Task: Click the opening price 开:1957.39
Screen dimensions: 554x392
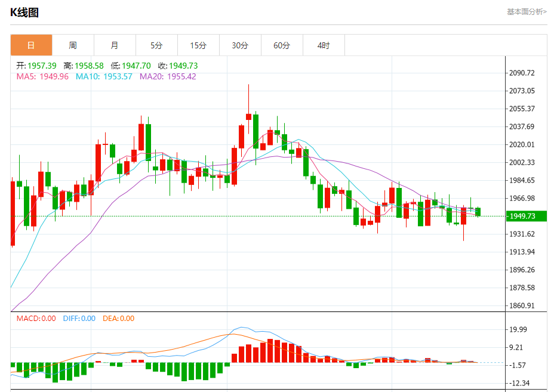Action: click(x=36, y=66)
